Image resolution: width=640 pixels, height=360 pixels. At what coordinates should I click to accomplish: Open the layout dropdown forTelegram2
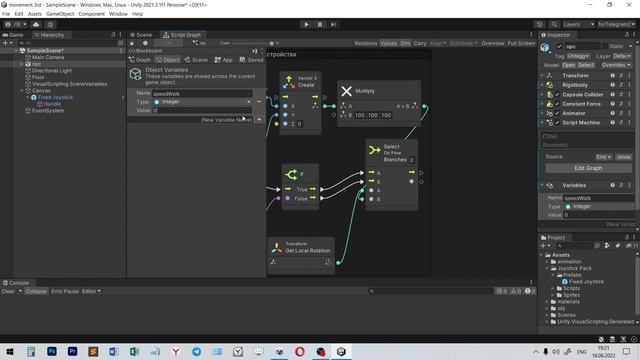coord(616,24)
